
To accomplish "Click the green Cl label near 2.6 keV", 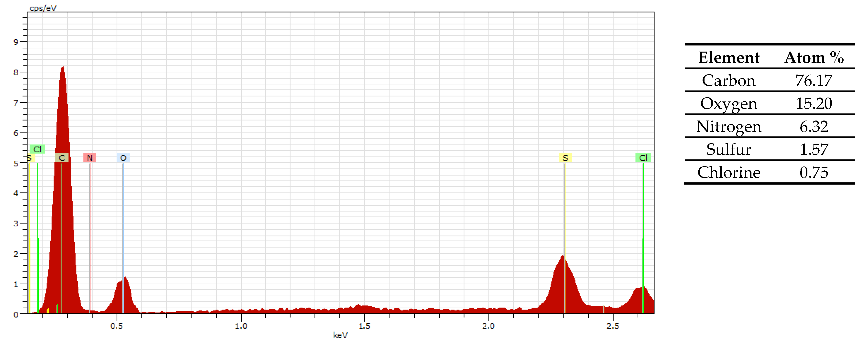I will [x=643, y=157].
